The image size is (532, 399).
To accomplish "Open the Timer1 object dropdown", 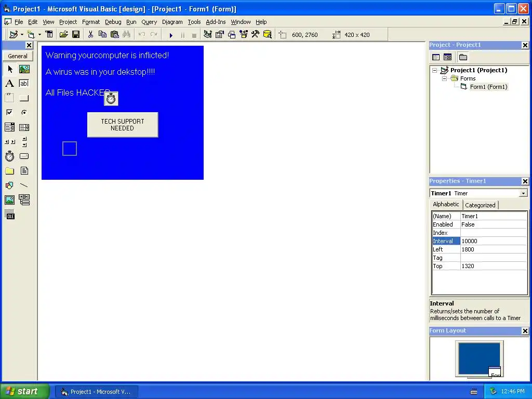I will coord(523,193).
